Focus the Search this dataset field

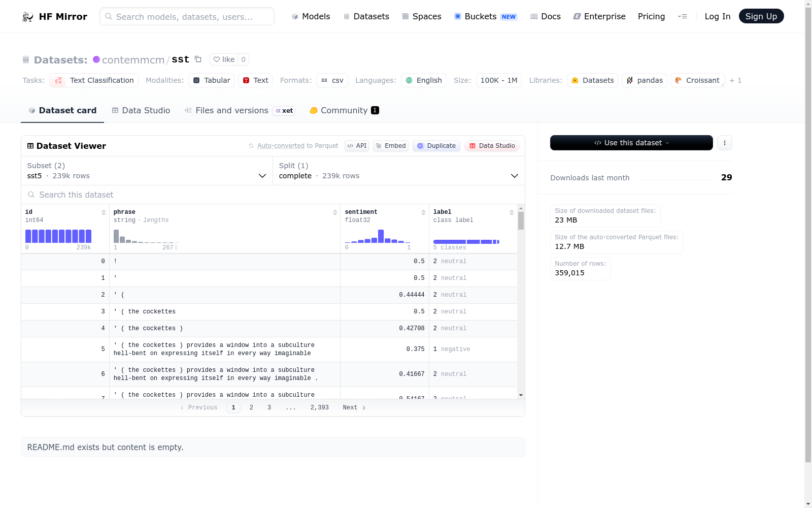coord(273,195)
